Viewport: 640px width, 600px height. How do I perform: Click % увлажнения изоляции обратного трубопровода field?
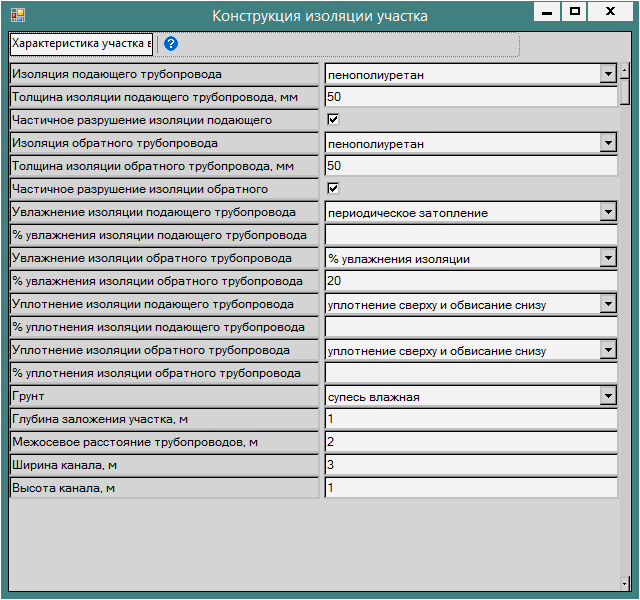pyautogui.click(x=470, y=282)
